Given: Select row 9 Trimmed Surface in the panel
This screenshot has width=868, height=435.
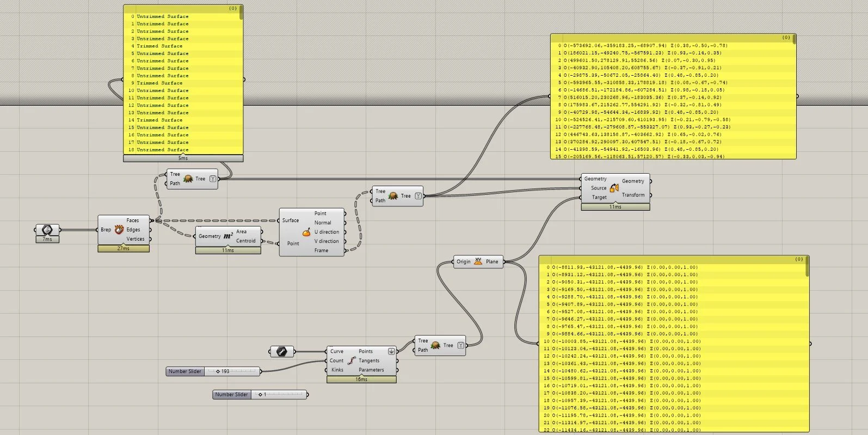Looking at the screenshot, I should [182, 83].
